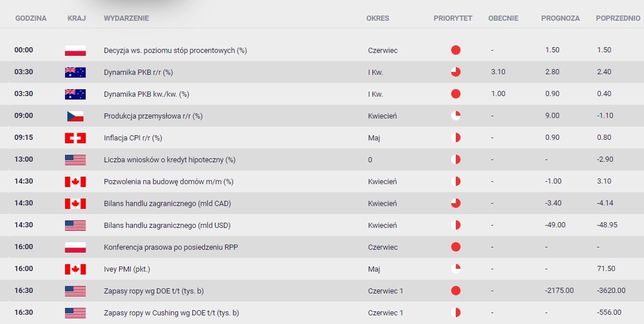This screenshot has width=644, height=324.
Task: Click full red priority circle for Zapasy ropy wg DOE
Action: coord(455,291)
